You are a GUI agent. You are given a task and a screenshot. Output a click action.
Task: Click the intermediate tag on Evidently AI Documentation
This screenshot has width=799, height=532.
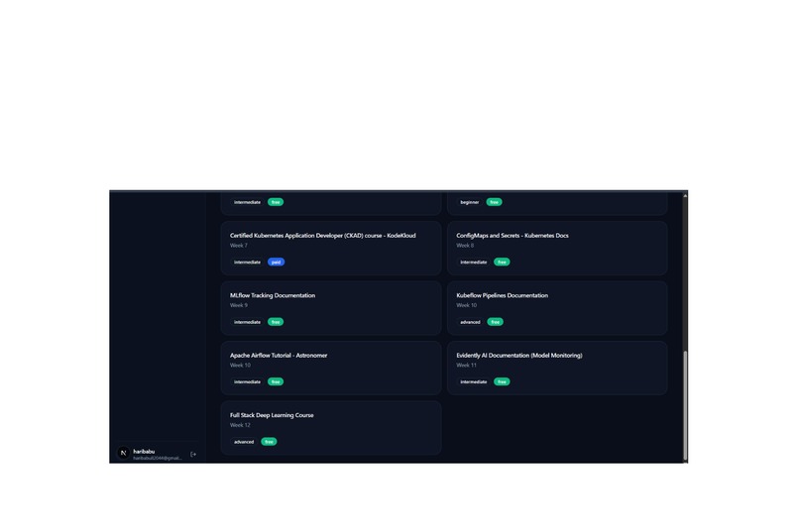tap(474, 381)
